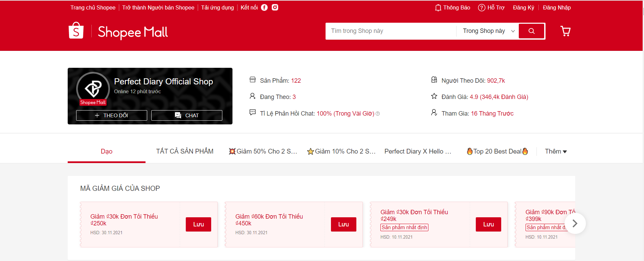Expand the Thêm categories menu
Screen dimensions: 644x261
click(x=556, y=152)
